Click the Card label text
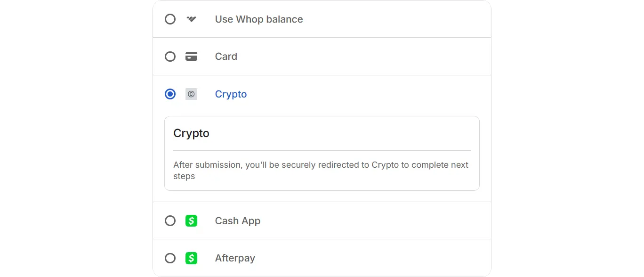 click(x=226, y=56)
